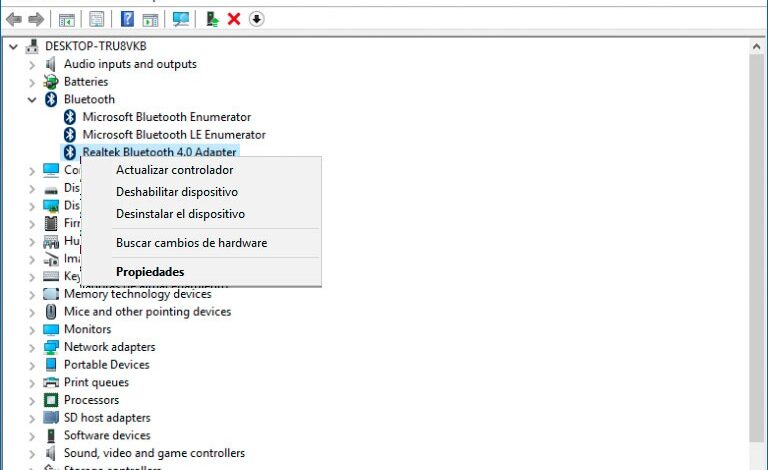768x470 pixels.
Task: Click the Update driver green arrow icon
Action: tap(212, 19)
